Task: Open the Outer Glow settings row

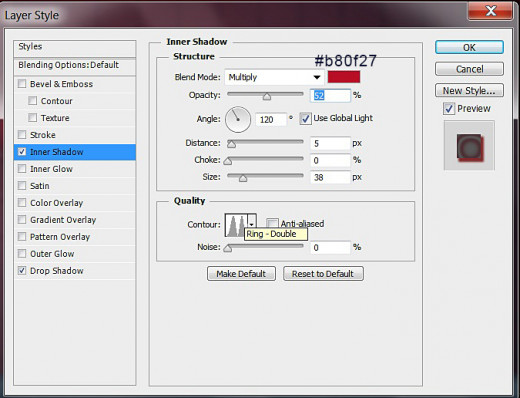Action: tap(75, 254)
